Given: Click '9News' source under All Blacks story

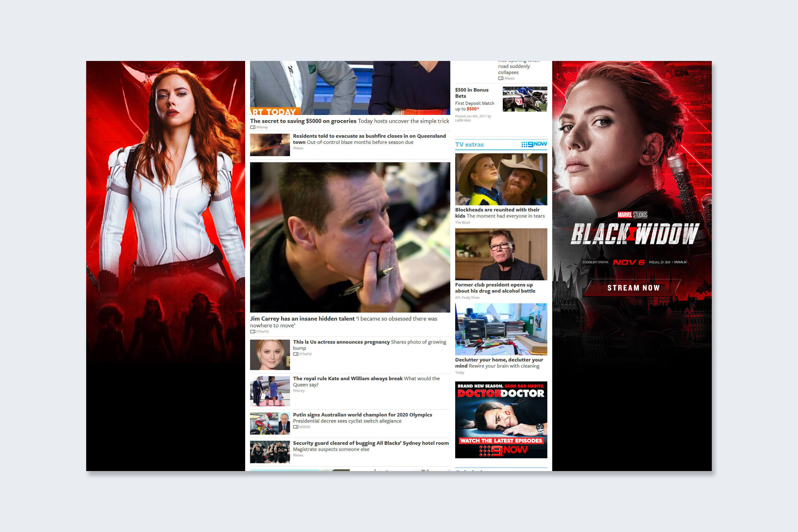Looking at the screenshot, I should coord(298,455).
